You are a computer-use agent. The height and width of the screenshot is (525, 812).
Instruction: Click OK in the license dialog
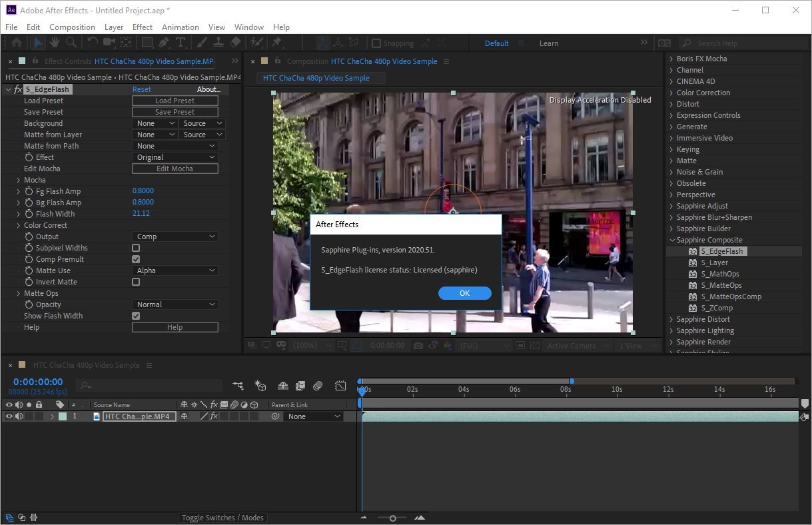[x=464, y=293]
